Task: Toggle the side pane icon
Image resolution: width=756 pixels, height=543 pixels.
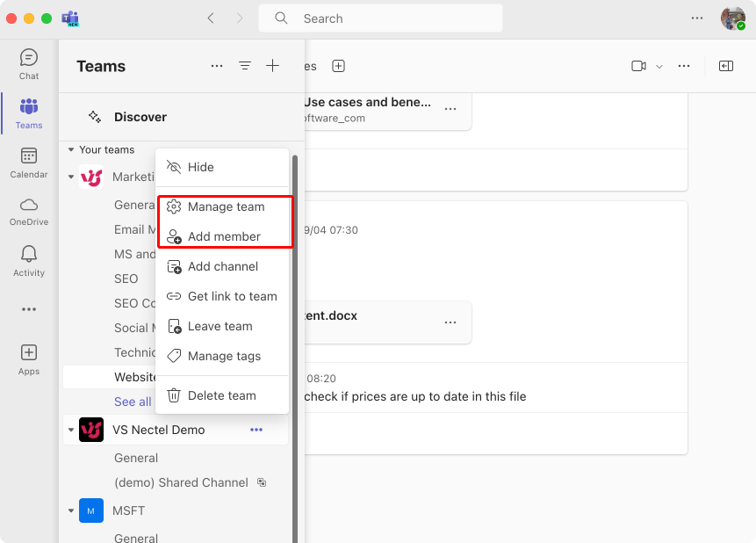Action: [726, 66]
